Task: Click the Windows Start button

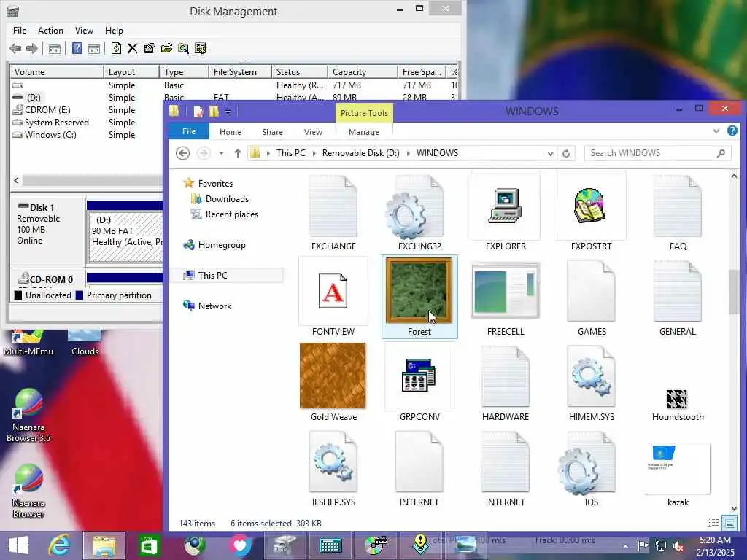Action: pos(18,545)
